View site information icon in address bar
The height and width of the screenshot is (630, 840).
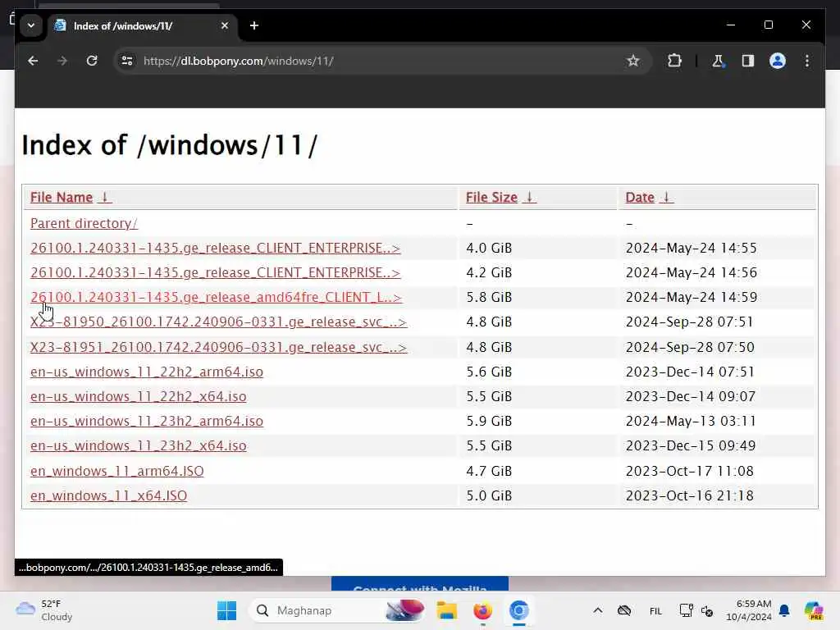pos(127,61)
